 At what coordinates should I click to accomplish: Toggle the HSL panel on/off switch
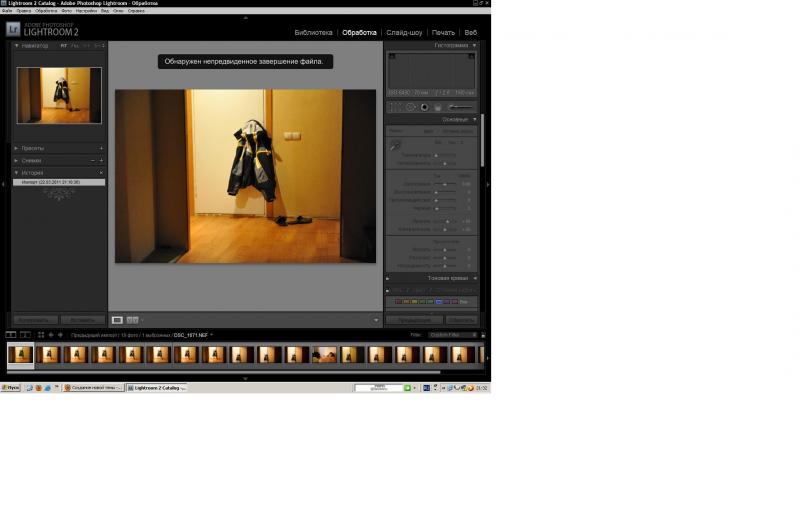click(388, 290)
